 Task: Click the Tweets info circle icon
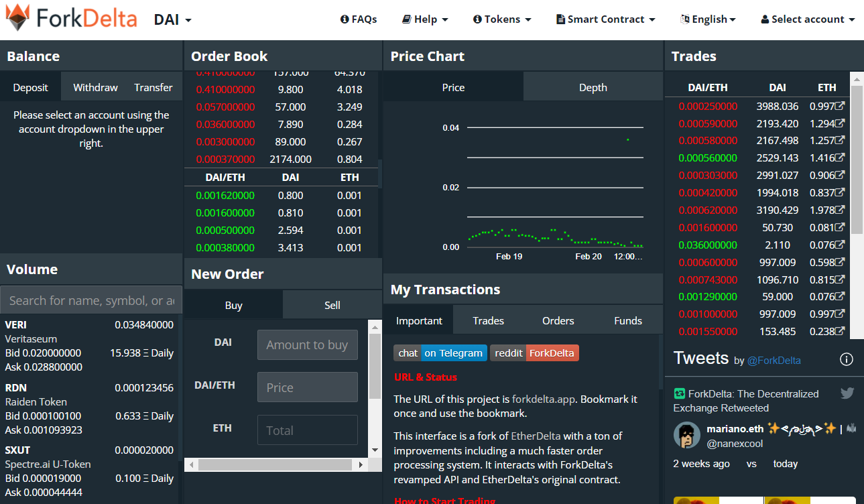[847, 360]
